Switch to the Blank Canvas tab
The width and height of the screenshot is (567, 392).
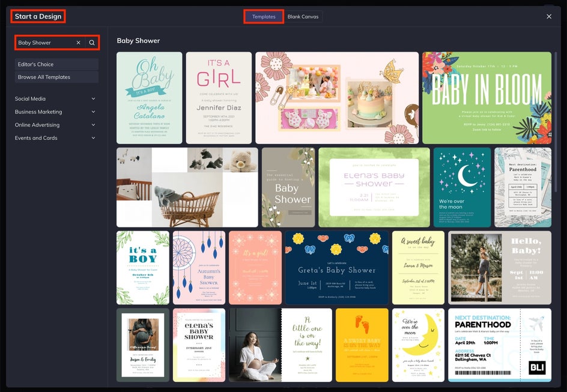coord(303,17)
